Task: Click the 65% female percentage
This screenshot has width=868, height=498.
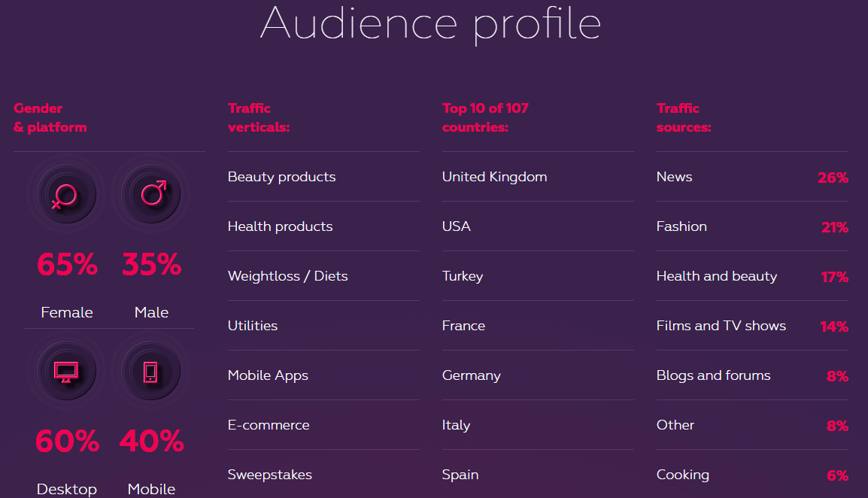Action: pyautogui.click(x=67, y=264)
